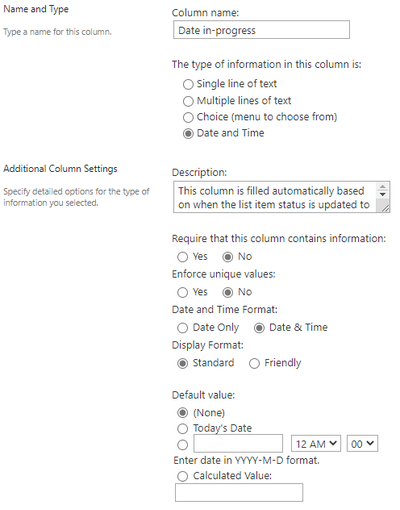Select the Calculated Value radio option
Viewport: 400px width, 510px height.
click(x=182, y=476)
